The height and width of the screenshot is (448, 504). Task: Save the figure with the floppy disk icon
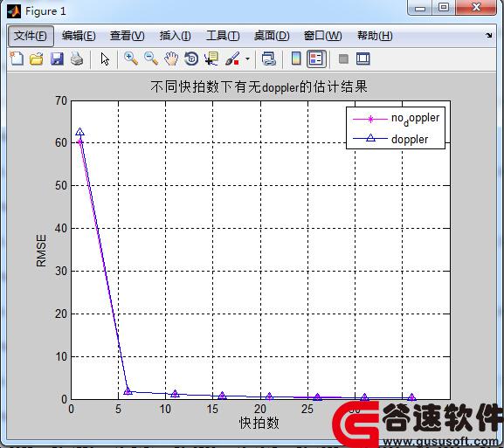coord(57,59)
